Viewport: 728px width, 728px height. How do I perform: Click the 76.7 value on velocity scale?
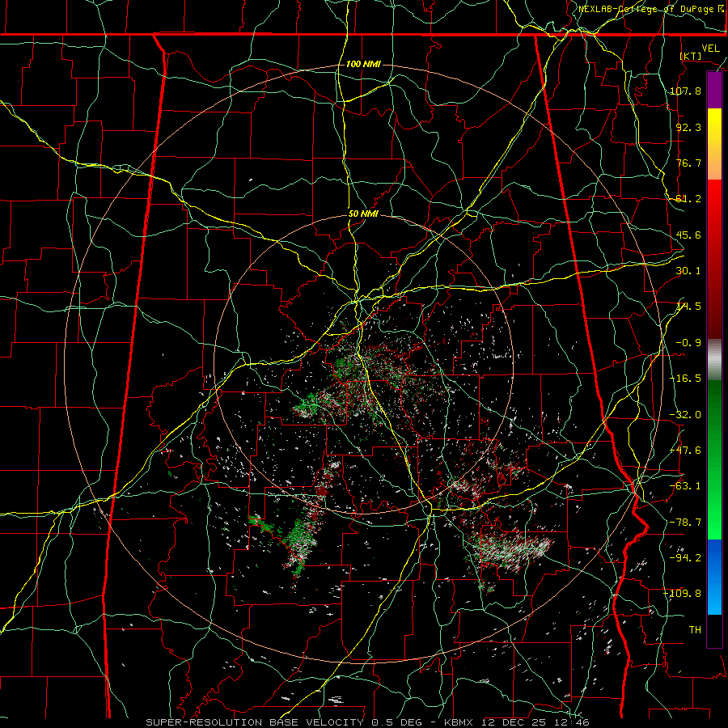point(688,163)
